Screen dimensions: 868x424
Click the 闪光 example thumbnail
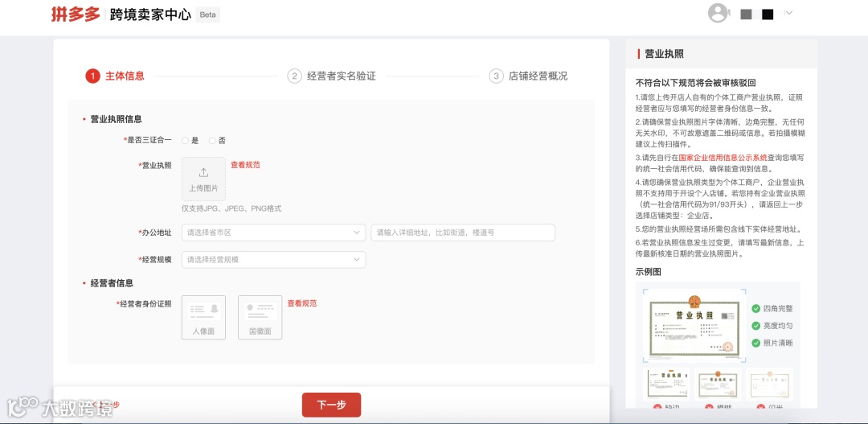(x=769, y=384)
